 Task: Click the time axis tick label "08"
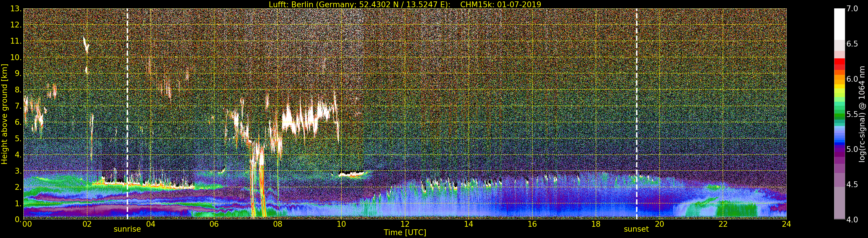pos(278,224)
